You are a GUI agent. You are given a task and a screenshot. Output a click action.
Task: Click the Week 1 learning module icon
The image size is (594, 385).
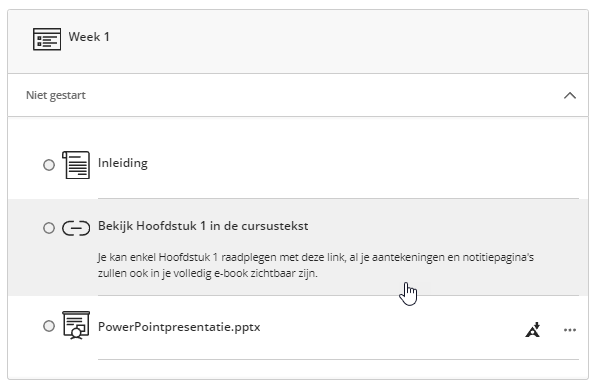pos(47,39)
